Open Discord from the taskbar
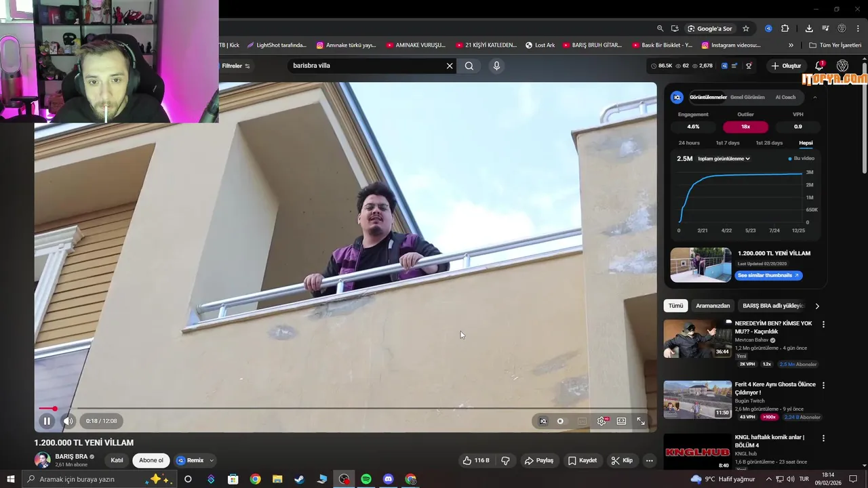This screenshot has height=488, width=868. [388, 479]
